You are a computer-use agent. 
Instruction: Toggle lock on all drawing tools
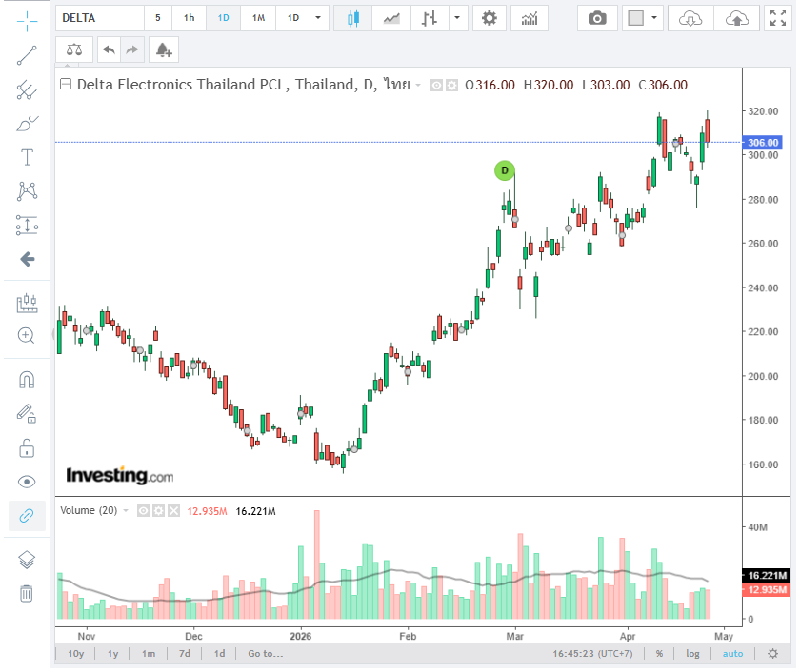[x=26, y=447]
